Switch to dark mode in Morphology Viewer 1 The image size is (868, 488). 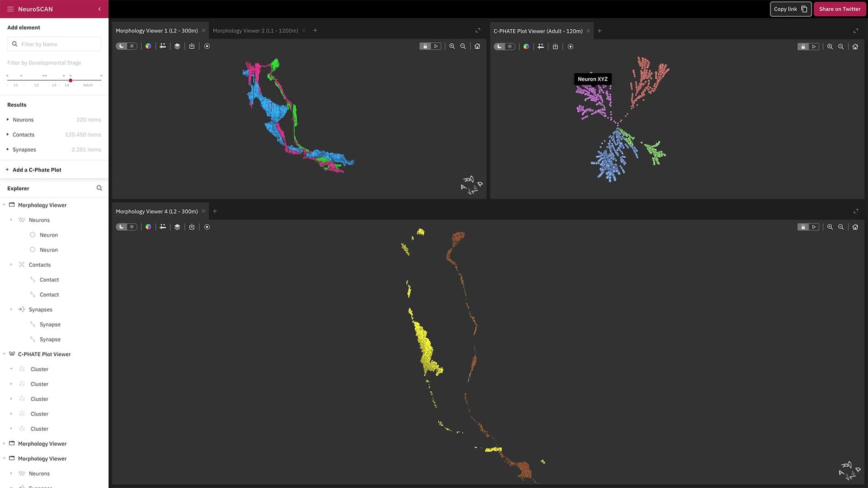(x=122, y=46)
